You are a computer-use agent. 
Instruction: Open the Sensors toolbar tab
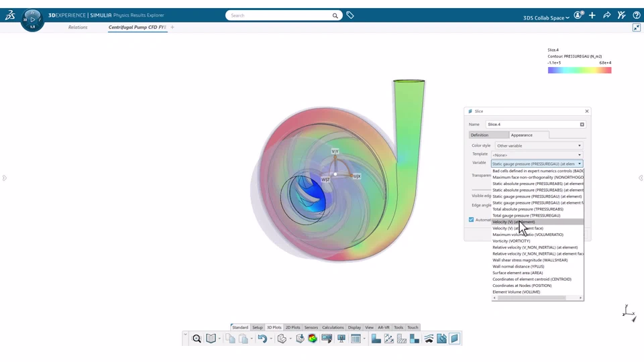[x=311, y=328]
